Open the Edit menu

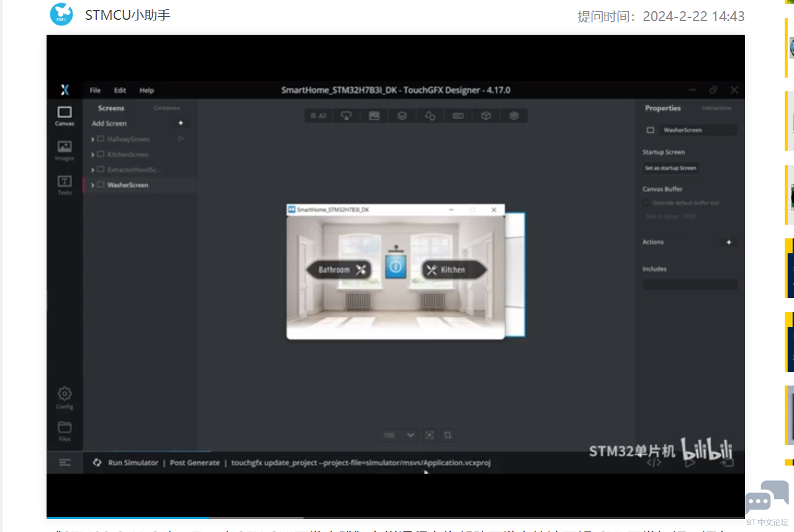coord(120,90)
